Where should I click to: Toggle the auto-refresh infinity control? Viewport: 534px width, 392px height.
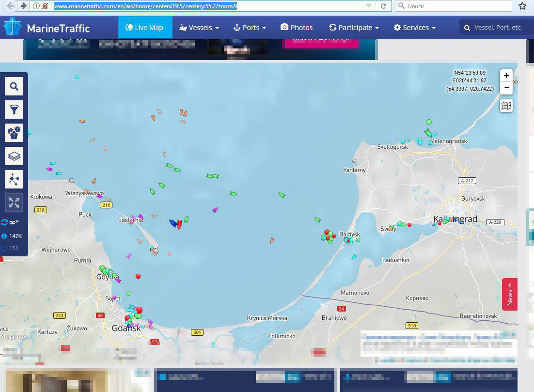pyautogui.click(x=10, y=222)
